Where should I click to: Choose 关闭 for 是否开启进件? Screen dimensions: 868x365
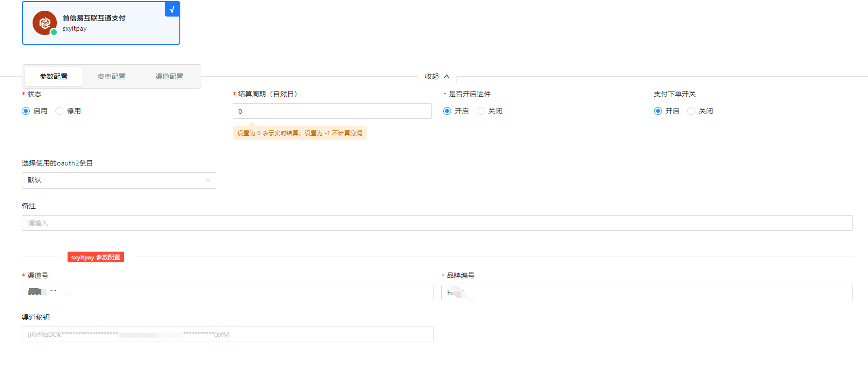click(x=481, y=111)
